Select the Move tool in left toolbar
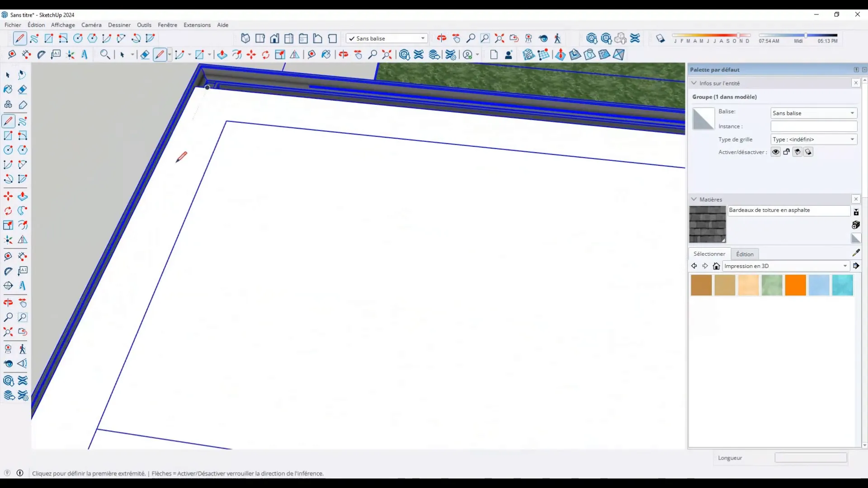The width and height of the screenshot is (868, 488). tap(8, 197)
